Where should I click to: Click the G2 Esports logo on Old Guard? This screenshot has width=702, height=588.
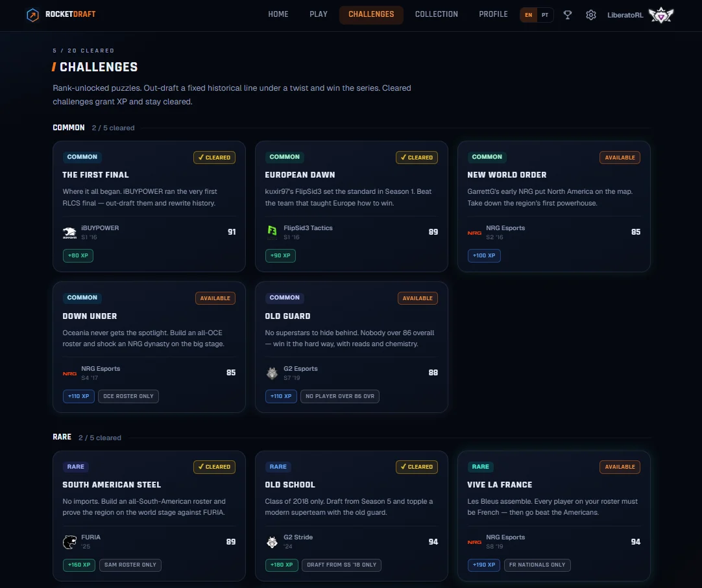click(x=272, y=373)
